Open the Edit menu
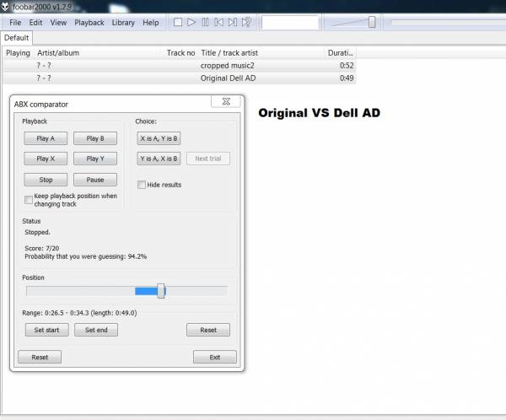This screenshot has height=420, width=506. click(x=35, y=23)
